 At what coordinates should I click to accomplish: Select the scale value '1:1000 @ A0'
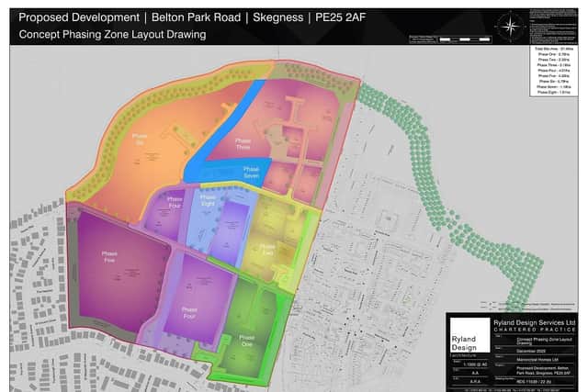coord(475,364)
